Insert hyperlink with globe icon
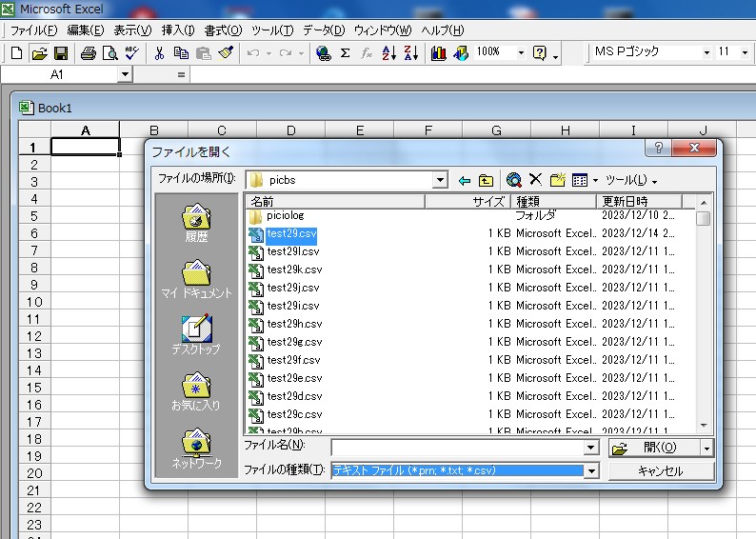 tap(323, 53)
